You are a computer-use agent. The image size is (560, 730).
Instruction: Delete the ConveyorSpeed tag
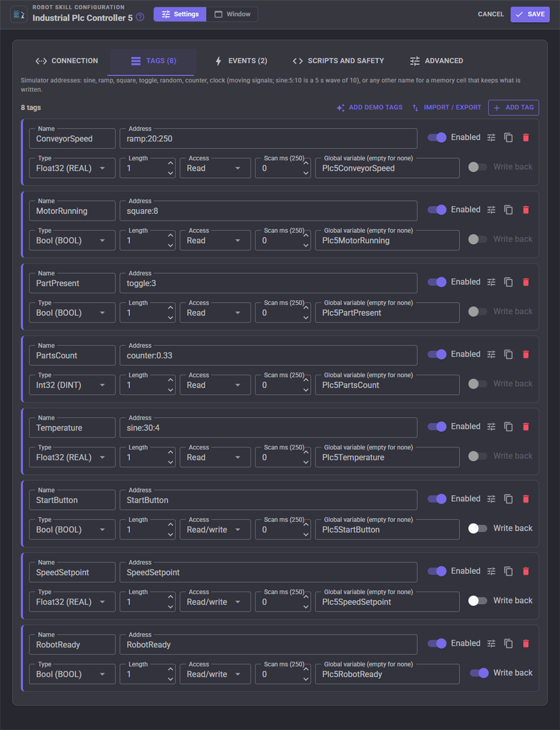click(x=526, y=137)
